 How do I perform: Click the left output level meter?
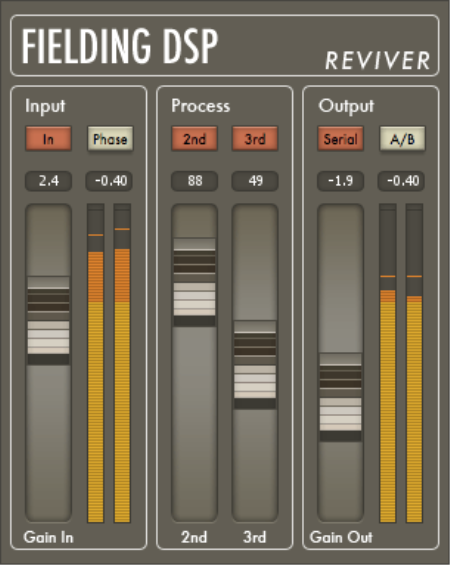tap(388, 363)
